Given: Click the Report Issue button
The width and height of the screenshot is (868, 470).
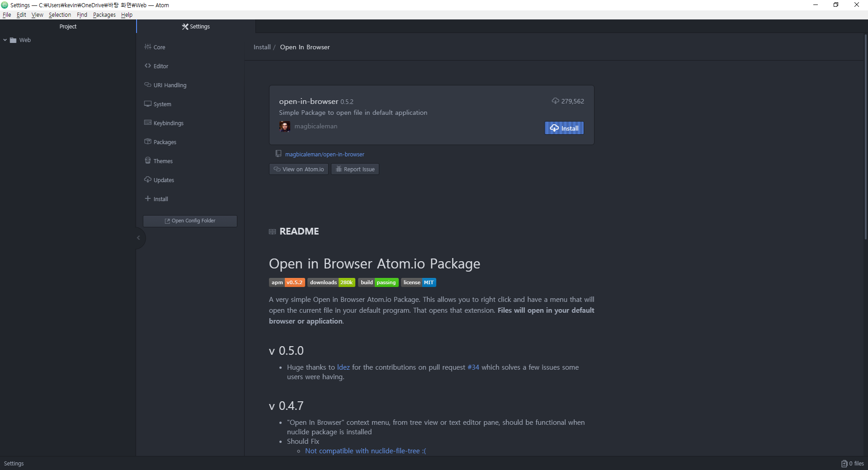Looking at the screenshot, I should coord(355,169).
